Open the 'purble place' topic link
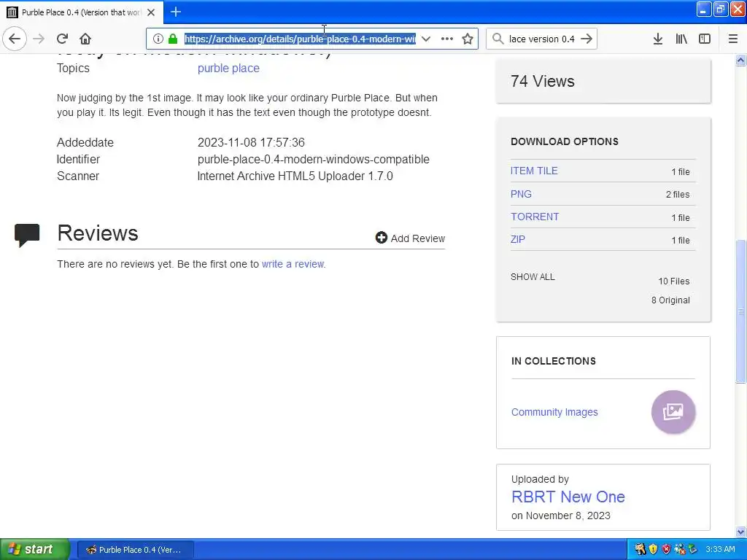 point(228,68)
